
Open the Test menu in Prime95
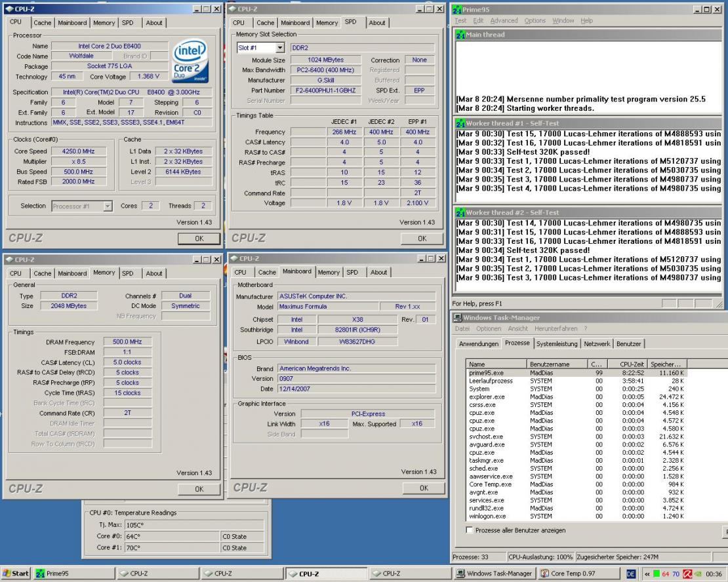point(460,21)
